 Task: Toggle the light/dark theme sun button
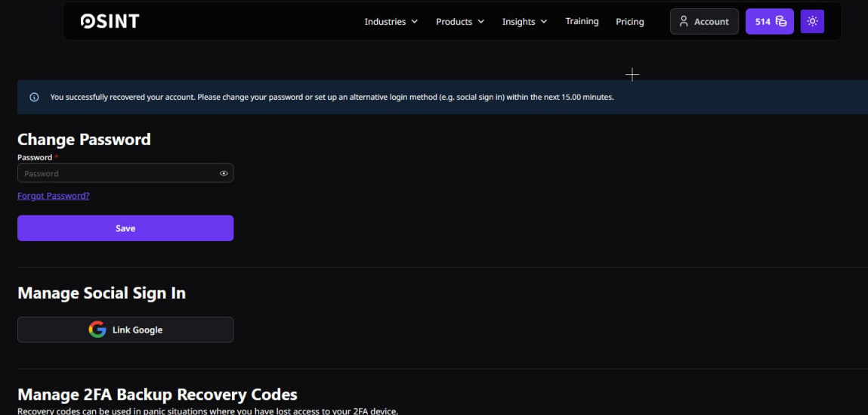point(812,21)
